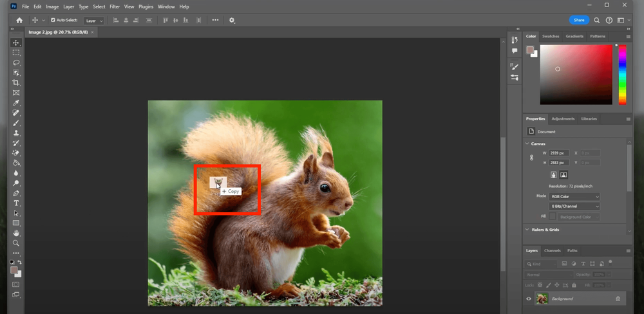644x314 pixels.
Task: Hide the Background layer with eye icon
Action: [529, 299]
